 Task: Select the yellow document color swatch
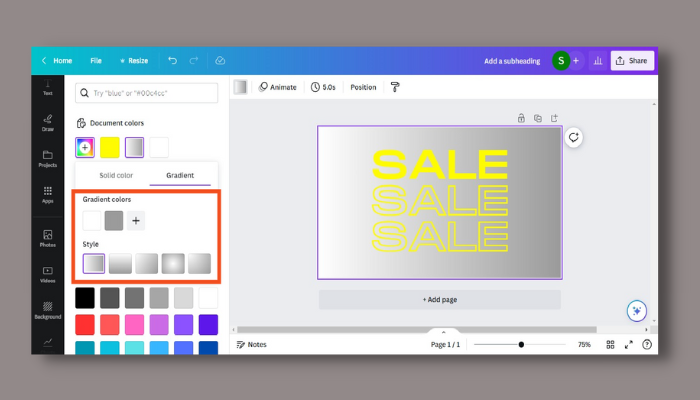[110, 147]
